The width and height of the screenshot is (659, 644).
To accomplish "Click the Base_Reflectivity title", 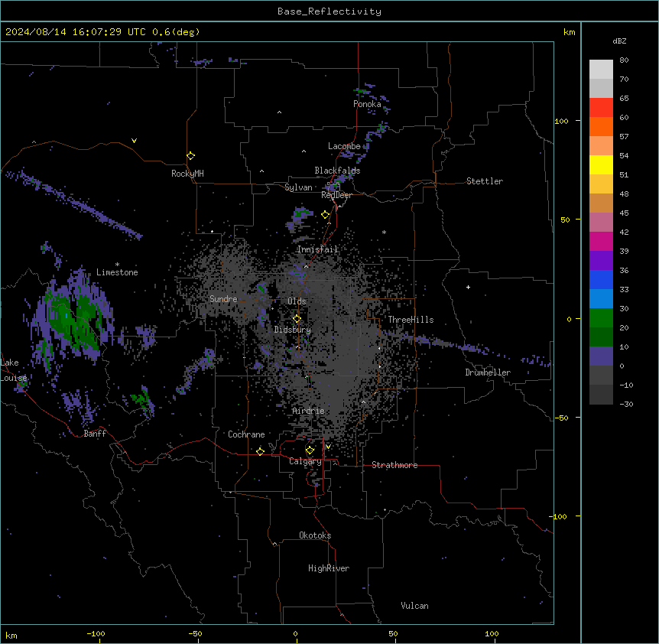I will click(329, 11).
